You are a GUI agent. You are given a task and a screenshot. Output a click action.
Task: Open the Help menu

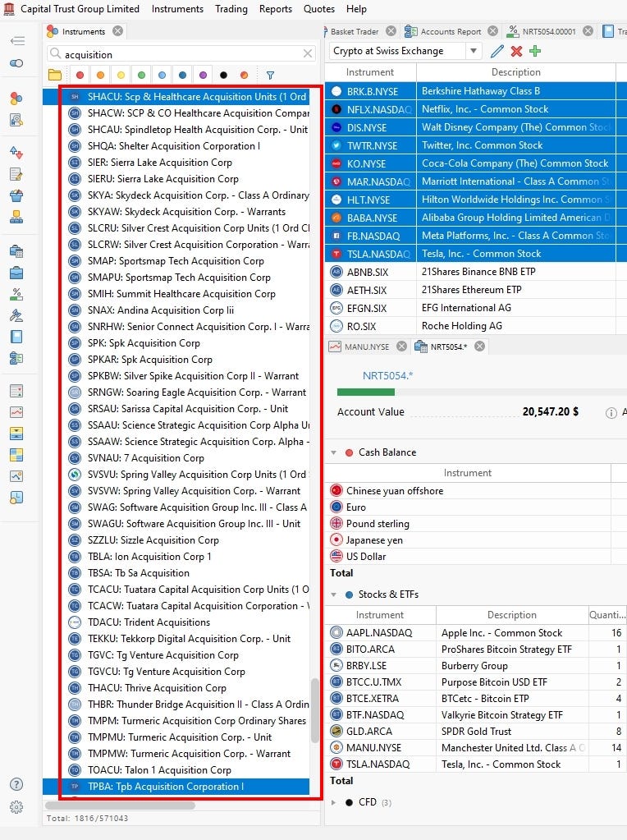tap(357, 9)
